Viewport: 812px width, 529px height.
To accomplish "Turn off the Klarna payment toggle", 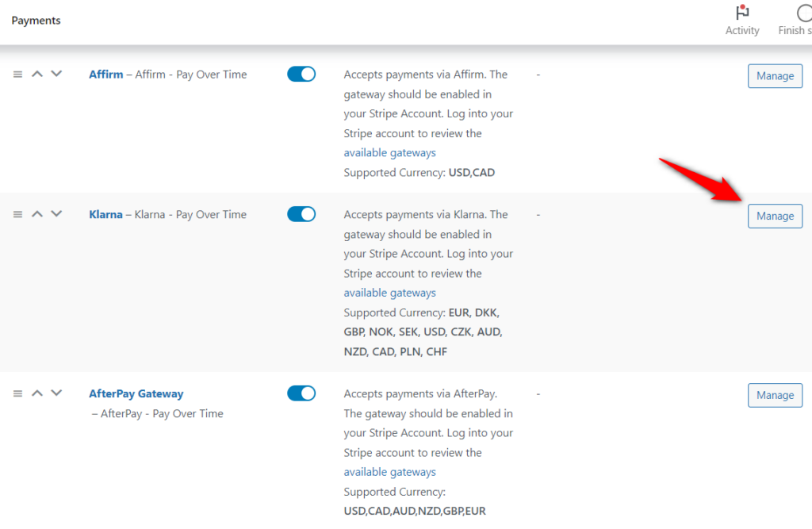I will 301,214.
